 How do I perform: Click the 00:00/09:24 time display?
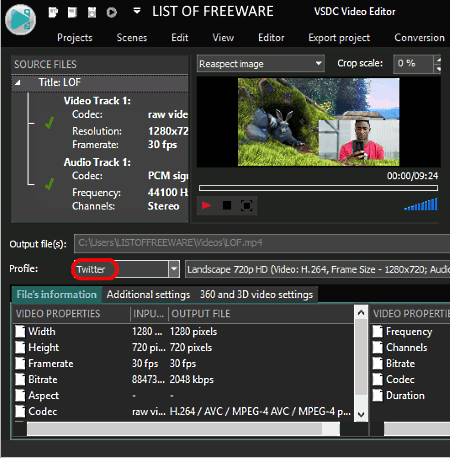click(412, 176)
